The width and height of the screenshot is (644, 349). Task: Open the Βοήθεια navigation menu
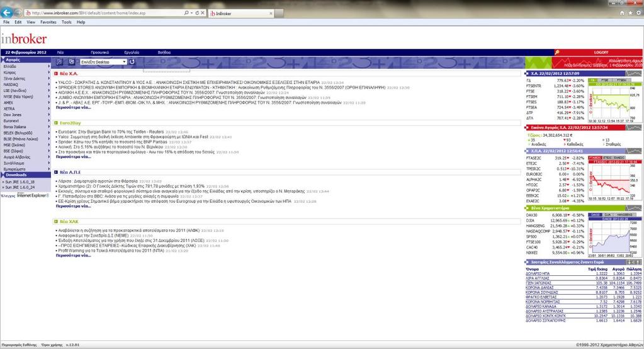point(164,53)
